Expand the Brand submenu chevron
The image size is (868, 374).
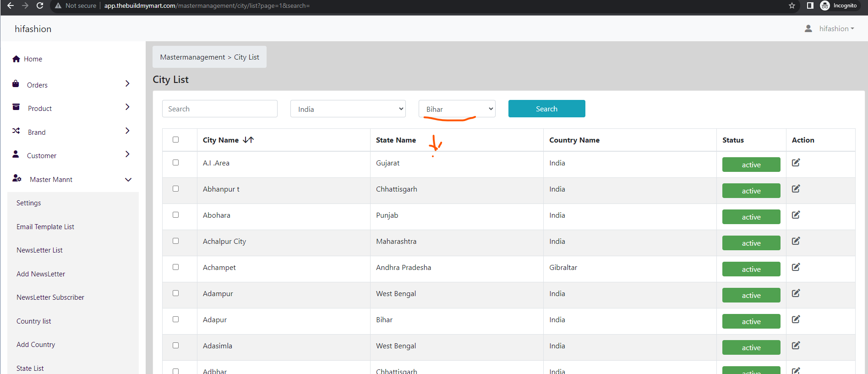(x=127, y=131)
